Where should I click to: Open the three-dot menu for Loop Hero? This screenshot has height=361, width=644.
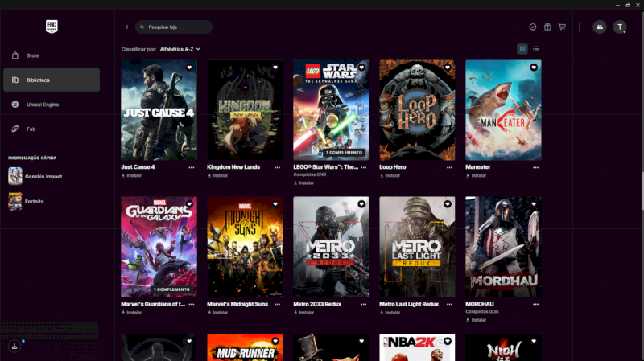449,167
